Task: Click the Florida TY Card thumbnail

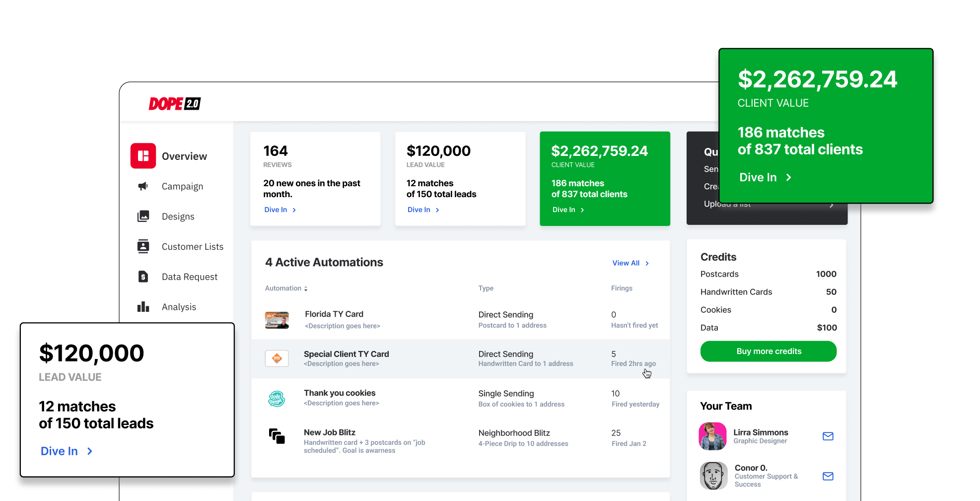Action: point(277,320)
